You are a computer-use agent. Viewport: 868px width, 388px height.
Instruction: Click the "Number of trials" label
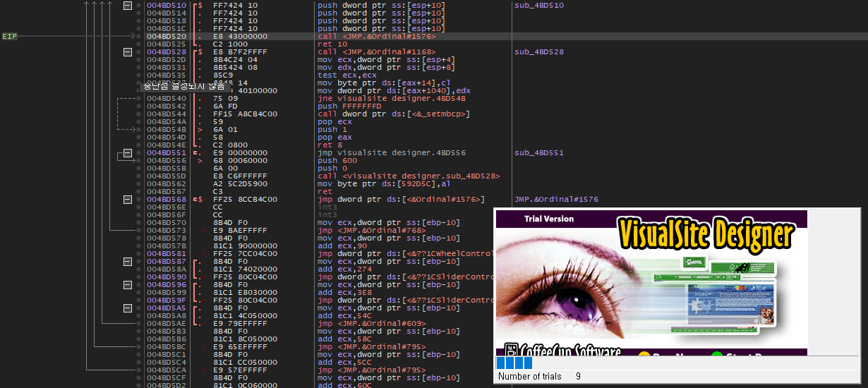pyautogui.click(x=529, y=377)
